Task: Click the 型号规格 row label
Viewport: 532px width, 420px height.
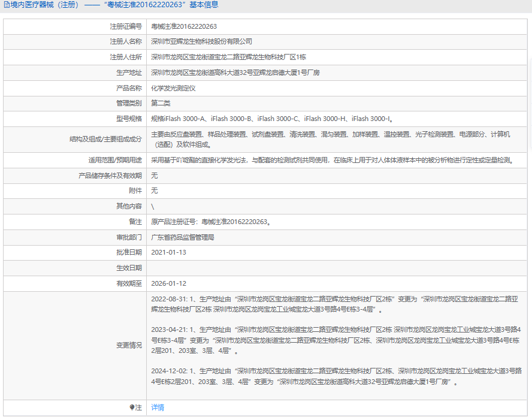Action: tap(129, 119)
